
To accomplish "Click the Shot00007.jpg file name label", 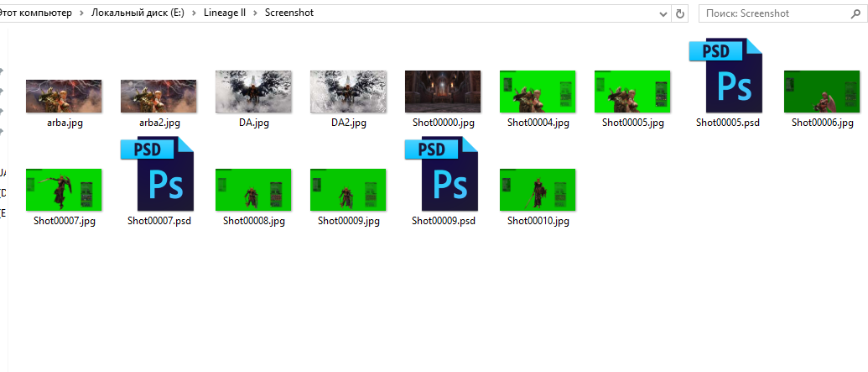I will (65, 221).
